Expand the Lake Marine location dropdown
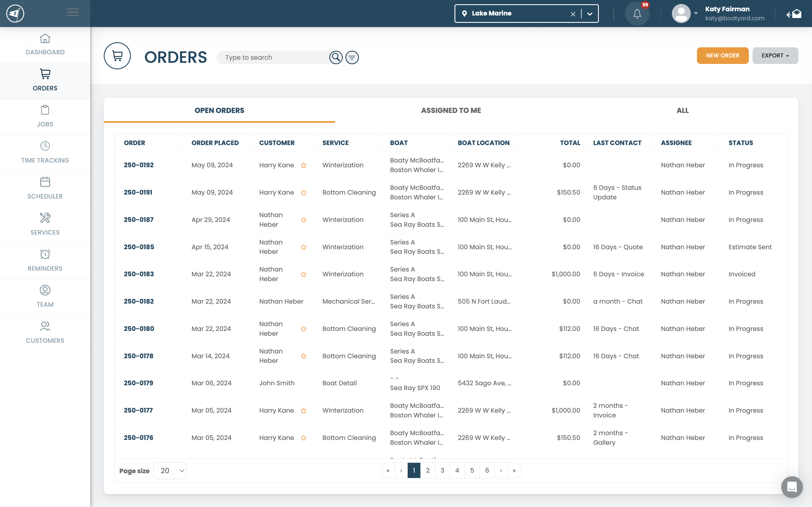This screenshot has width=812, height=507. [590, 14]
